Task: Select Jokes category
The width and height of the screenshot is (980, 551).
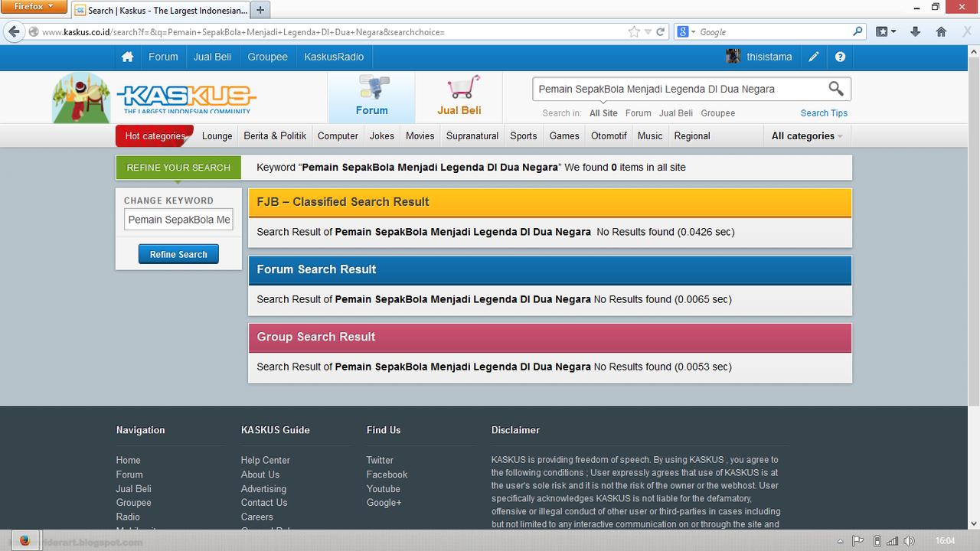Action: pyautogui.click(x=382, y=135)
